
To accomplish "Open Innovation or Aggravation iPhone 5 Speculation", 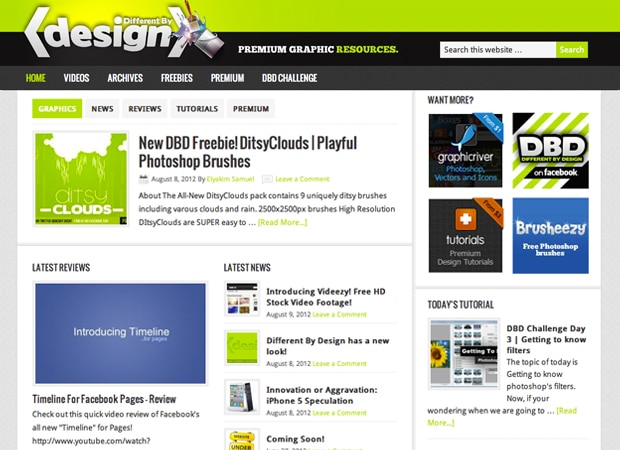I will pyautogui.click(x=322, y=395).
